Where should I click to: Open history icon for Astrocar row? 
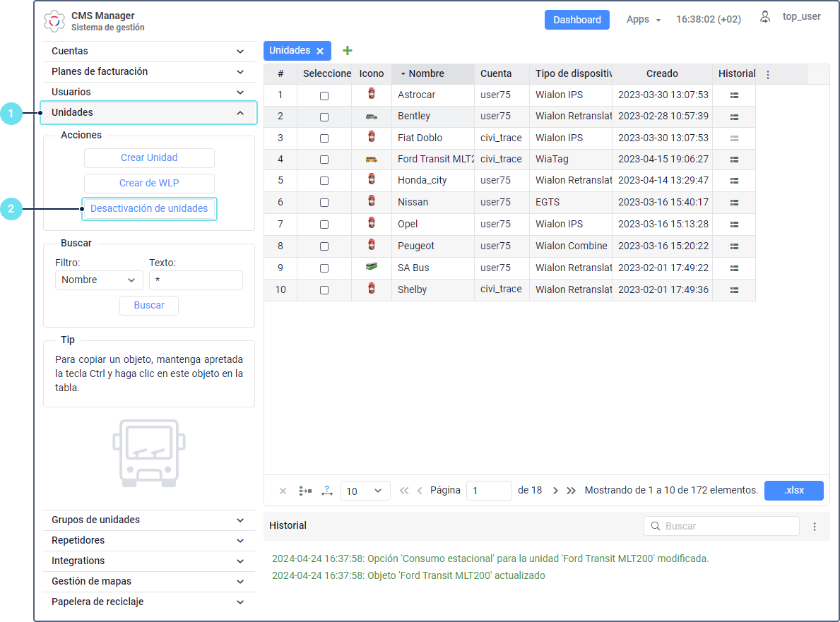point(734,95)
